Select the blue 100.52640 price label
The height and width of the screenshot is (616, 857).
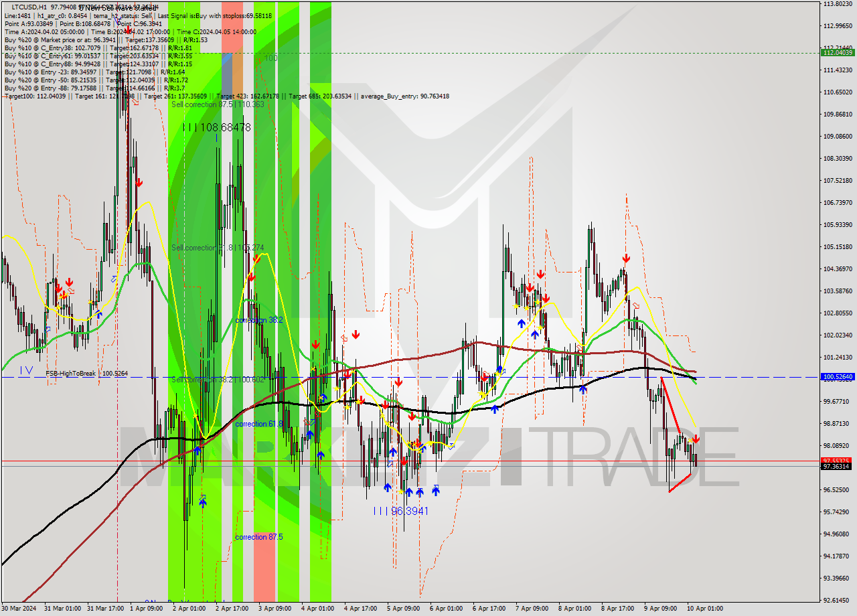pos(838,377)
